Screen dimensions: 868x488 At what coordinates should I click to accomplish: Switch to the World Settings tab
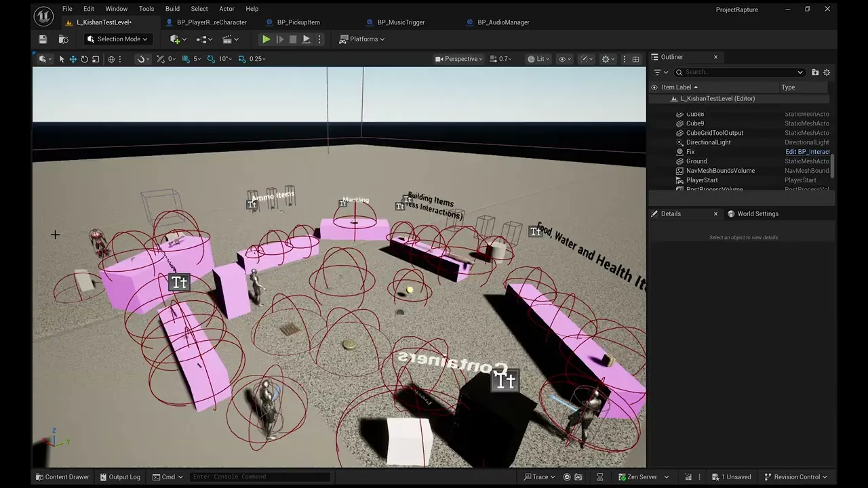(x=753, y=213)
